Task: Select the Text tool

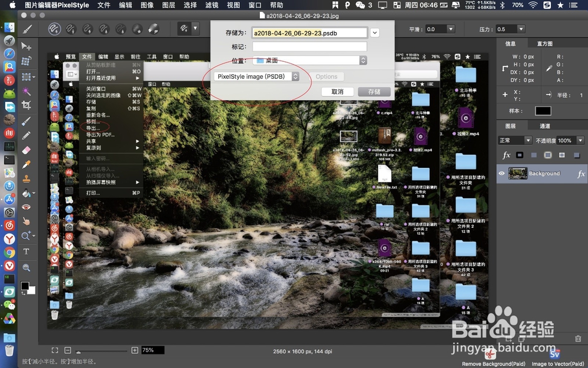Action: (x=27, y=250)
